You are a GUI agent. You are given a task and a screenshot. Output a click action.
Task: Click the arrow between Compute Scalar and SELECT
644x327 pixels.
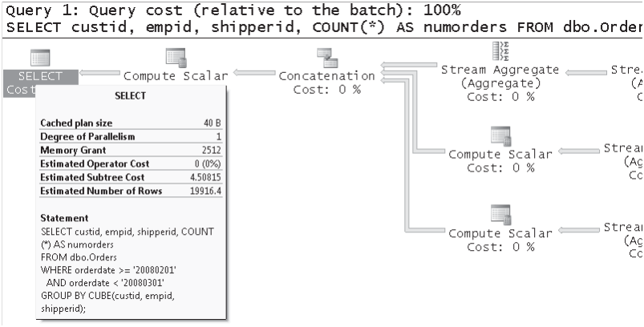pyautogui.click(x=100, y=73)
